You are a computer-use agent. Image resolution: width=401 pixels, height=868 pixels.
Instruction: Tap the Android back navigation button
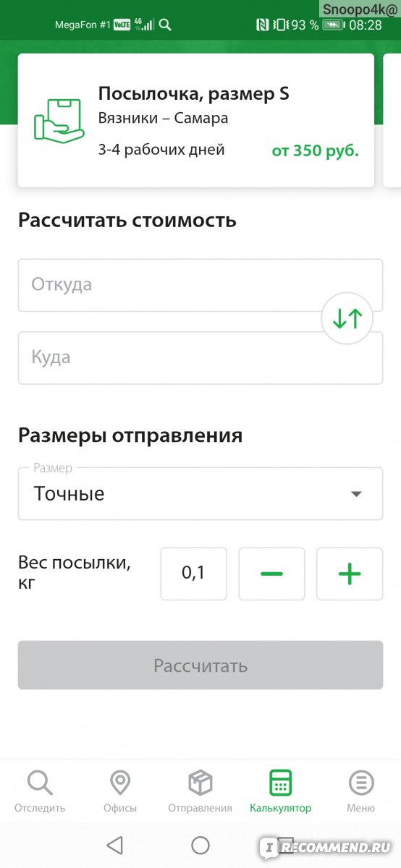point(114,845)
